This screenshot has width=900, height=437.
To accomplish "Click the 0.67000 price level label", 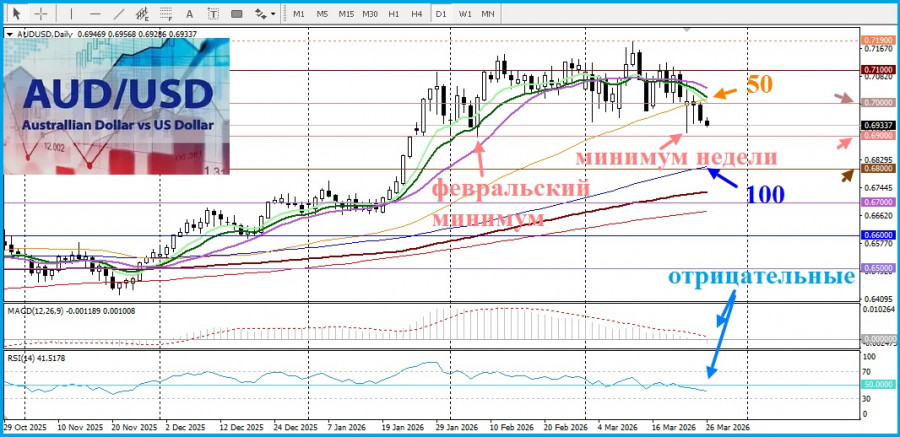I will click(878, 202).
